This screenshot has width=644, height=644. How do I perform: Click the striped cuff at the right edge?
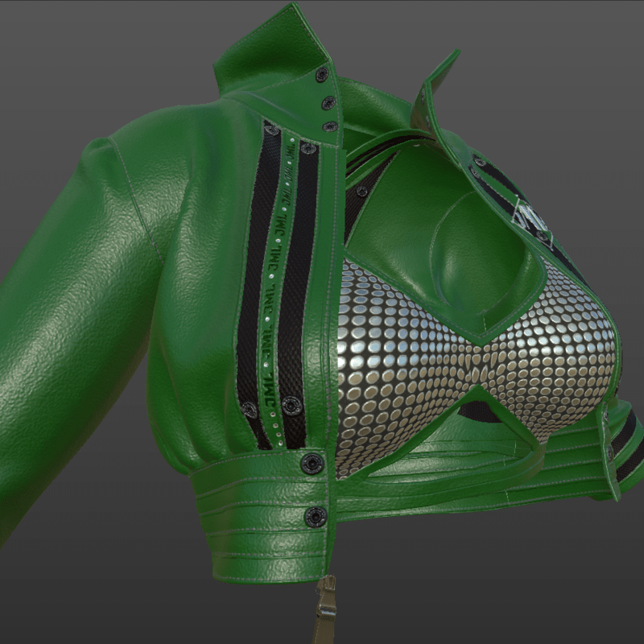point(624,443)
